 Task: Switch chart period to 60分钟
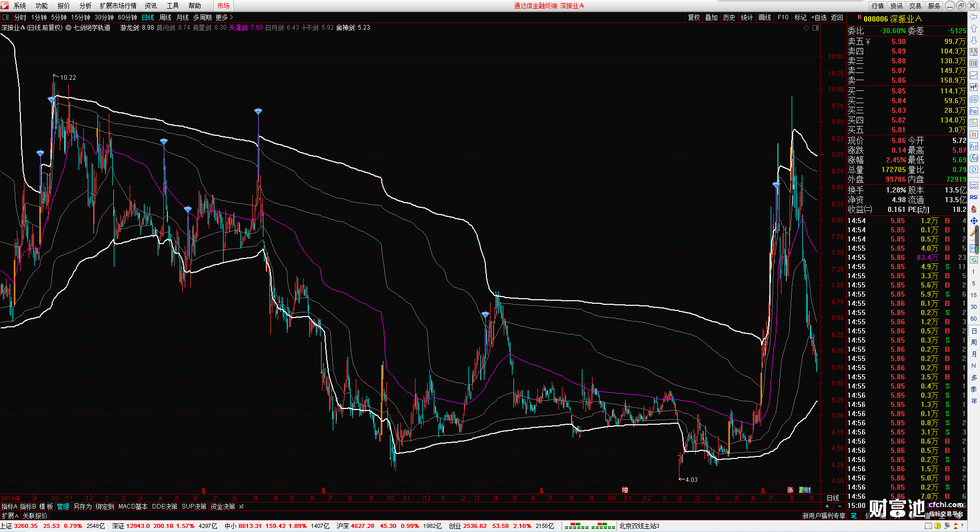[128, 17]
